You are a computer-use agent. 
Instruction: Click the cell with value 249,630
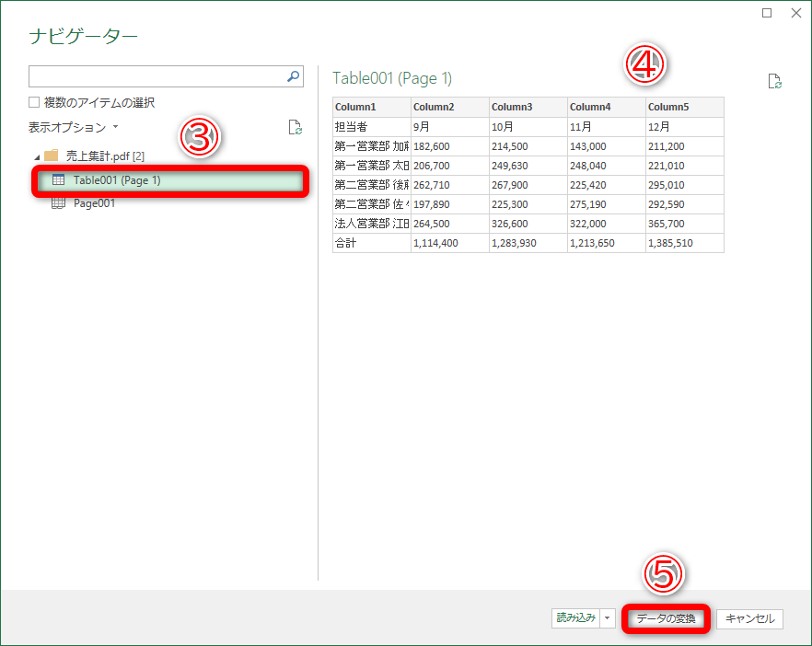[528, 166]
